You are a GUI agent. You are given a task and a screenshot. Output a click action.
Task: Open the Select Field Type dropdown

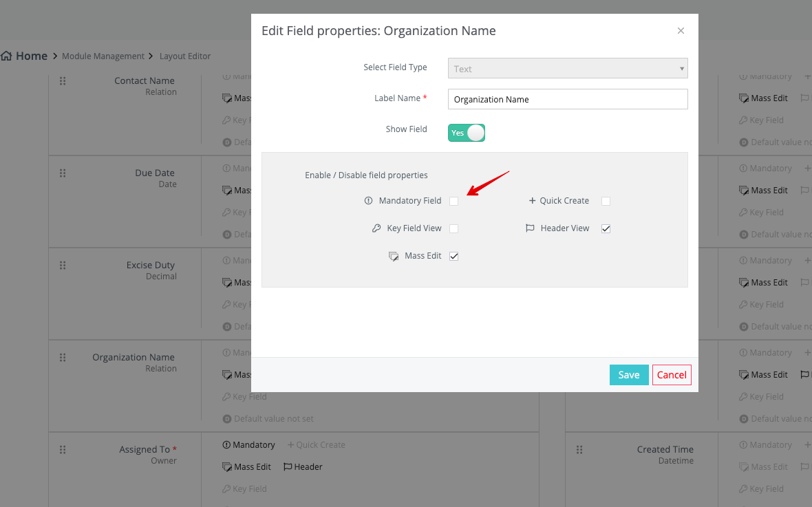click(568, 69)
